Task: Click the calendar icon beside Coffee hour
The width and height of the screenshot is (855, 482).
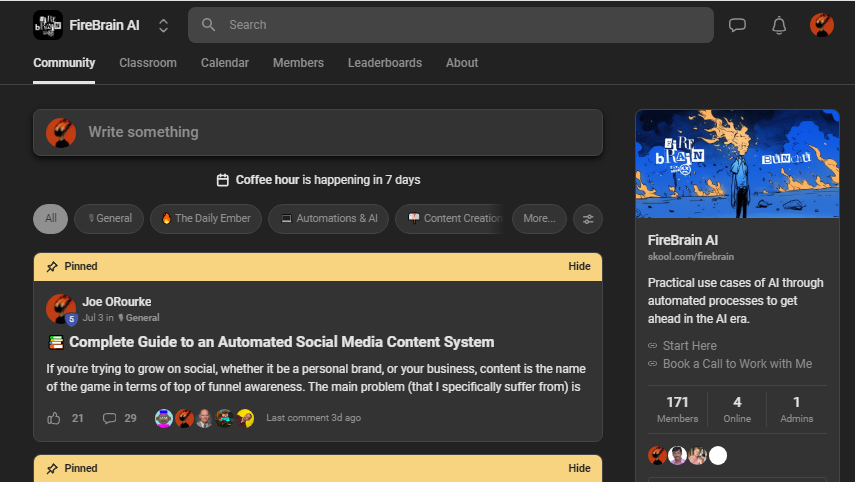Action: click(x=222, y=180)
